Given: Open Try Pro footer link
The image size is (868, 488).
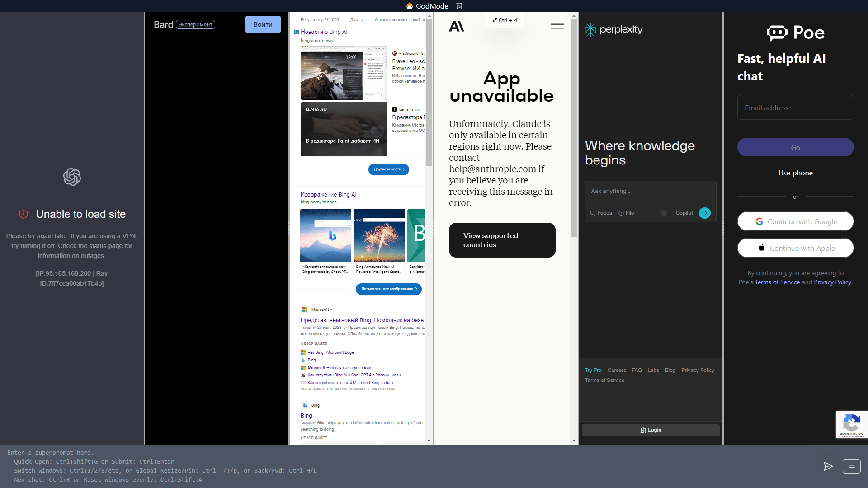Looking at the screenshot, I should (593, 370).
